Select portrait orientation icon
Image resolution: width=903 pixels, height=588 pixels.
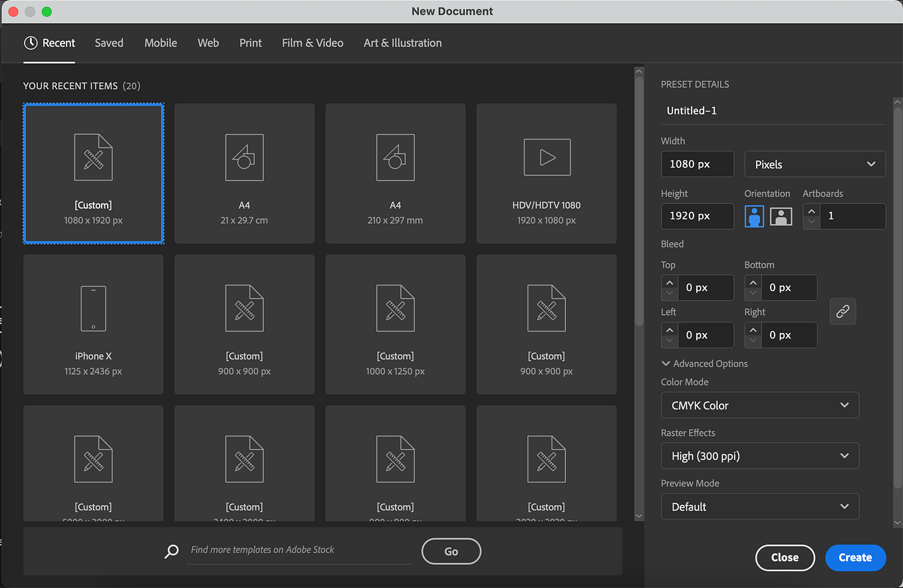click(x=755, y=217)
